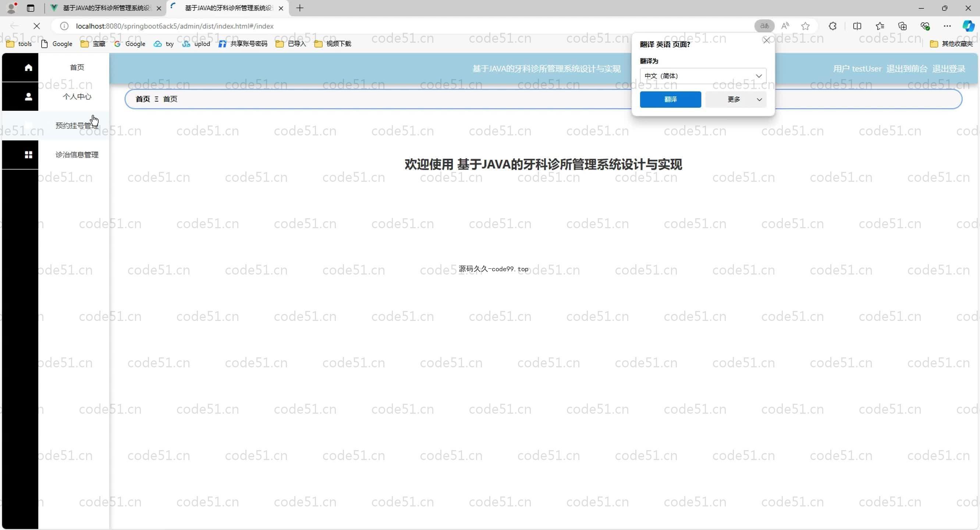Viewport: 980px width, 530px height.
Task: Click the 源码久久-code99.top text
Action: pyautogui.click(x=493, y=269)
